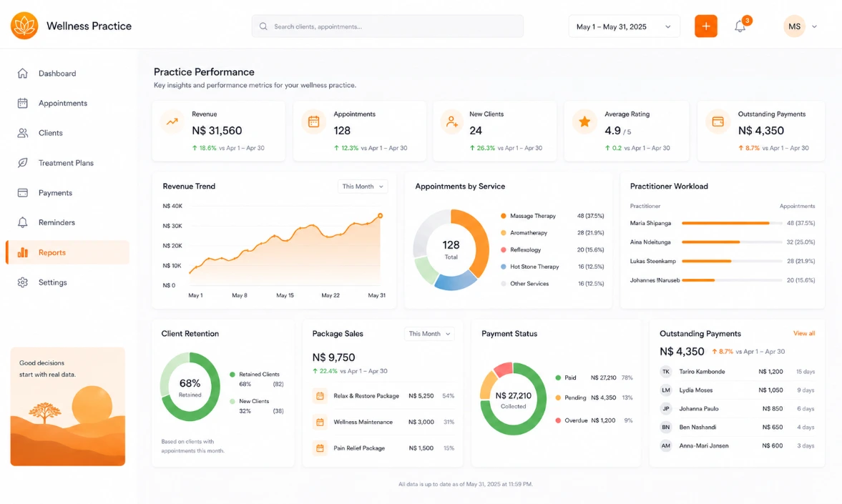Click Paid green legend dot
The image size is (842, 504).
(558, 378)
